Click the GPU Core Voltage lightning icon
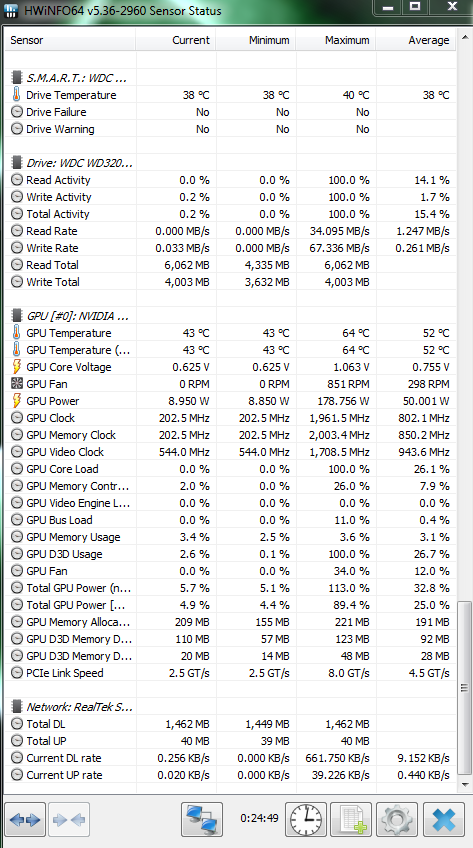 click(17, 367)
